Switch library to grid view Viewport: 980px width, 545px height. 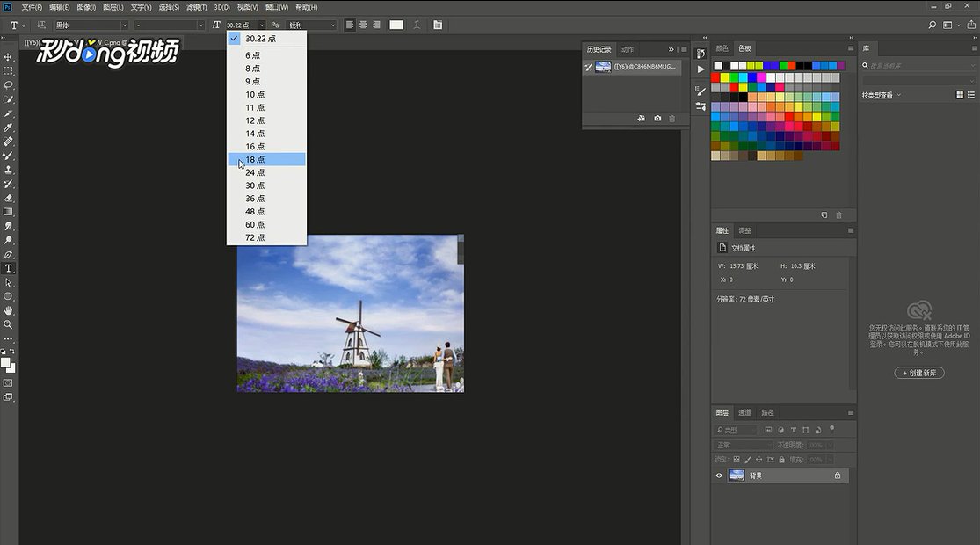pos(960,95)
